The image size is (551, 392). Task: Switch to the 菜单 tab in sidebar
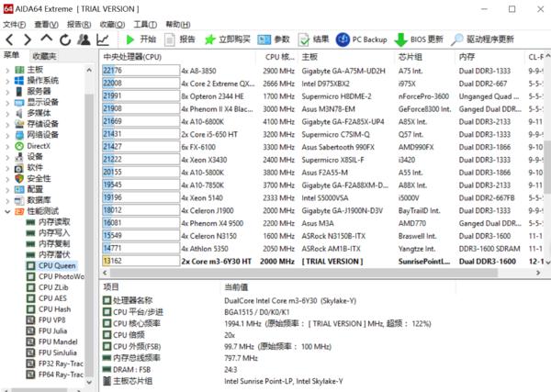12,55
